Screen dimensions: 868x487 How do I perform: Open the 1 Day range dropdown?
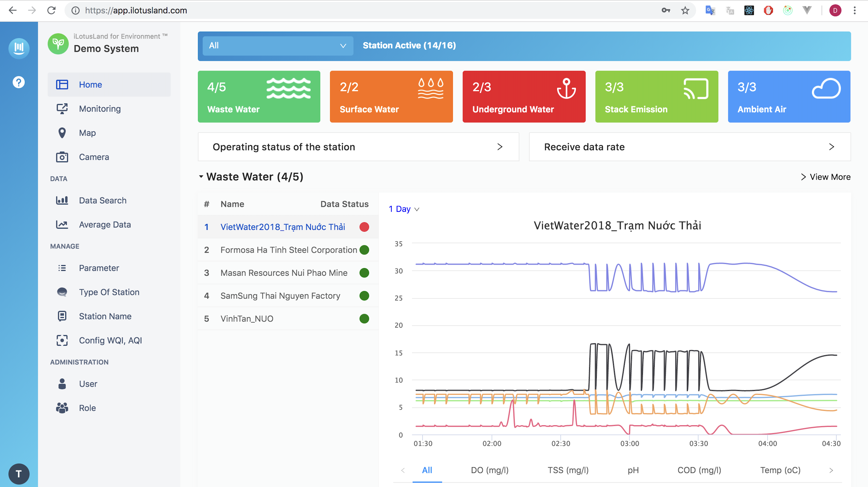click(404, 209)
